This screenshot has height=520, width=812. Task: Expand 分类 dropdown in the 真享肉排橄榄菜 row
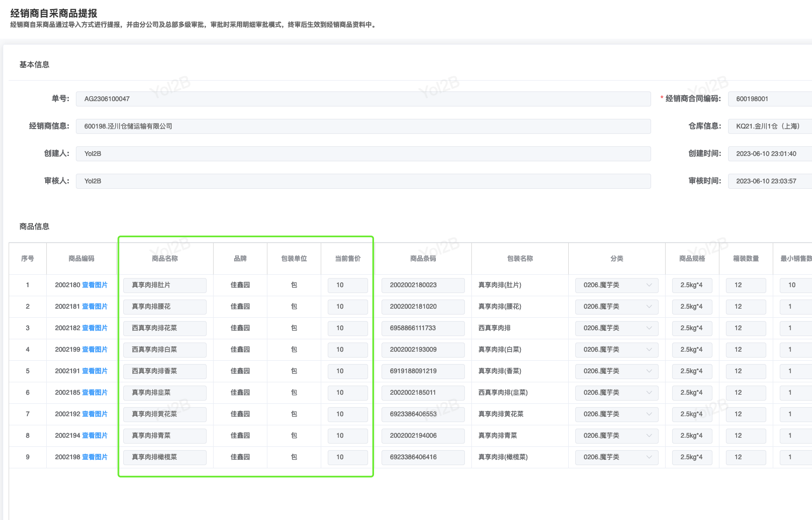tap(617, 457)
